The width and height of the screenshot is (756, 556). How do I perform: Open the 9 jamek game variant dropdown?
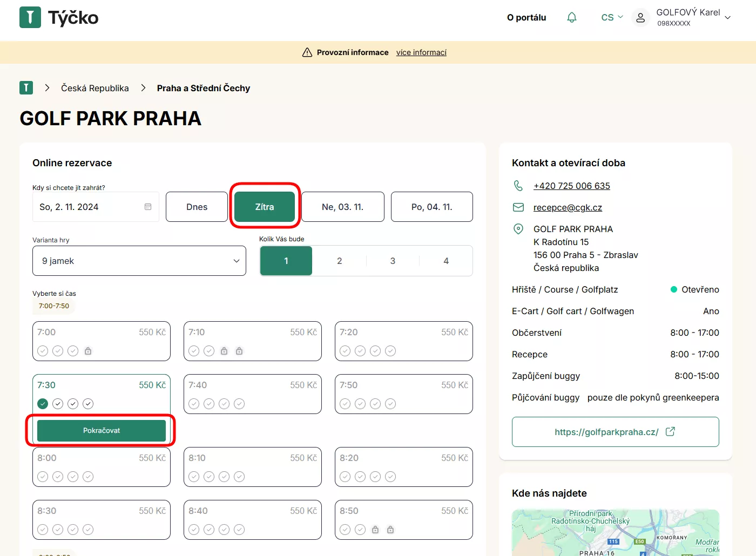(x=139, y=261)
